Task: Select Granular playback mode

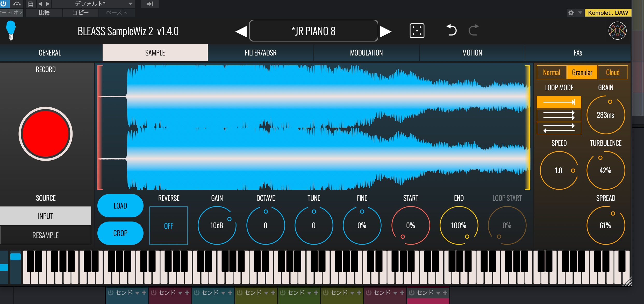Action: tap(582, 72)
